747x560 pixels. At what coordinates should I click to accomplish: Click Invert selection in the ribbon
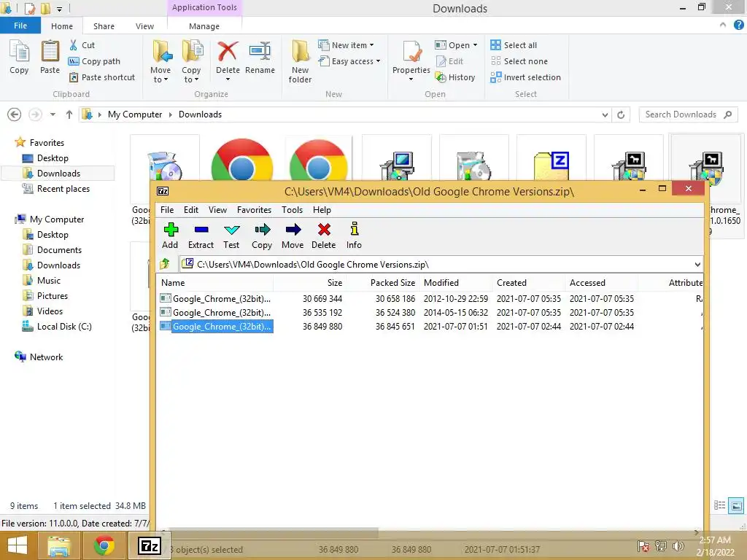(526, 77)
